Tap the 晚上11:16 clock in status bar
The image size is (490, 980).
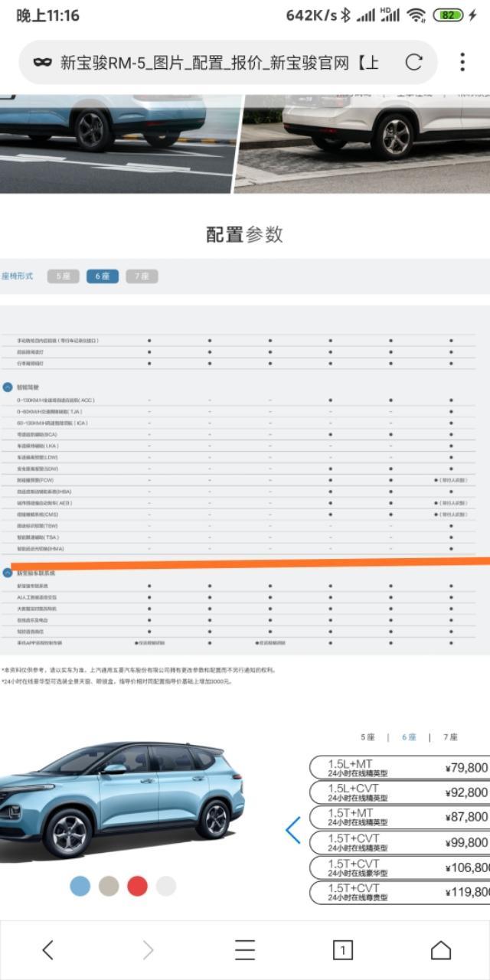click(x=47, y=15)
